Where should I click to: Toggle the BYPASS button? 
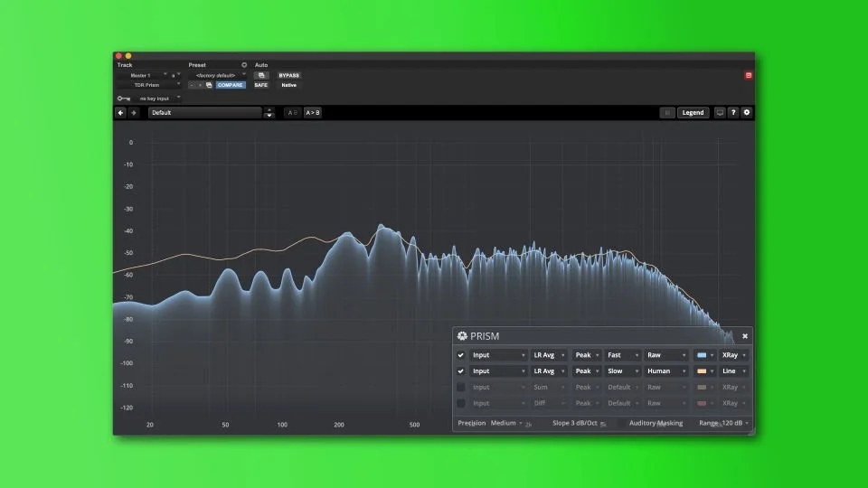[288, 75]
